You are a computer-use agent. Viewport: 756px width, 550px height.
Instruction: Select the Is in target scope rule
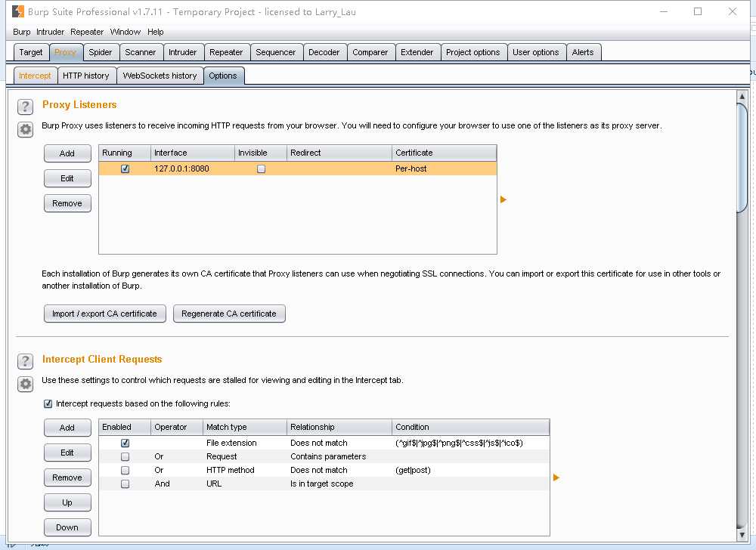point(324,484)
